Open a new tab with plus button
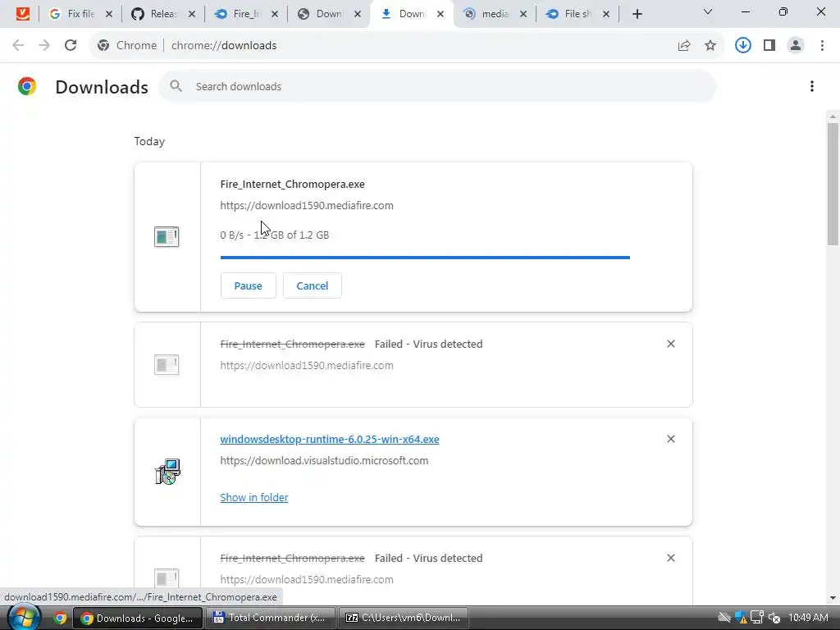Viewport: 840px width, 630px height. click(x=637, y=14)
